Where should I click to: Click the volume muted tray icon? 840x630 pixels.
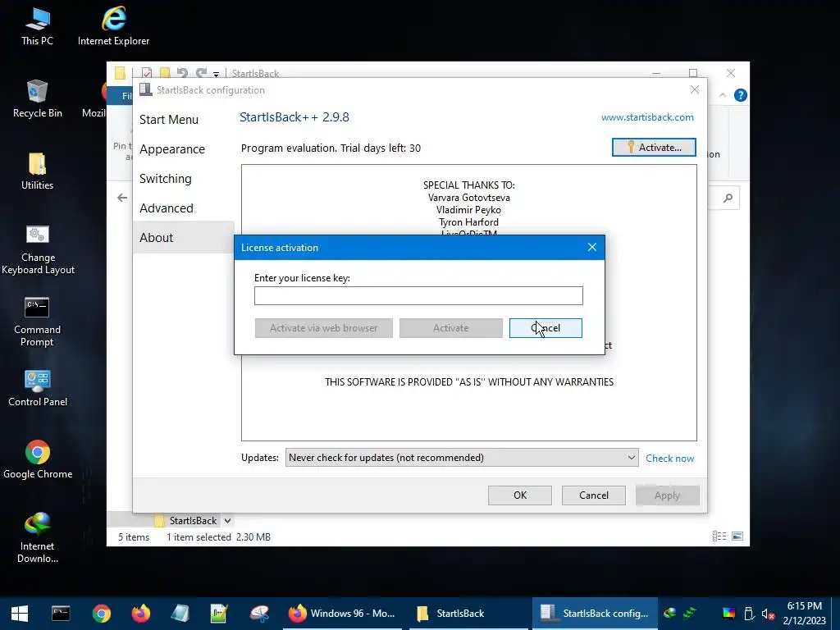(769, 614)
